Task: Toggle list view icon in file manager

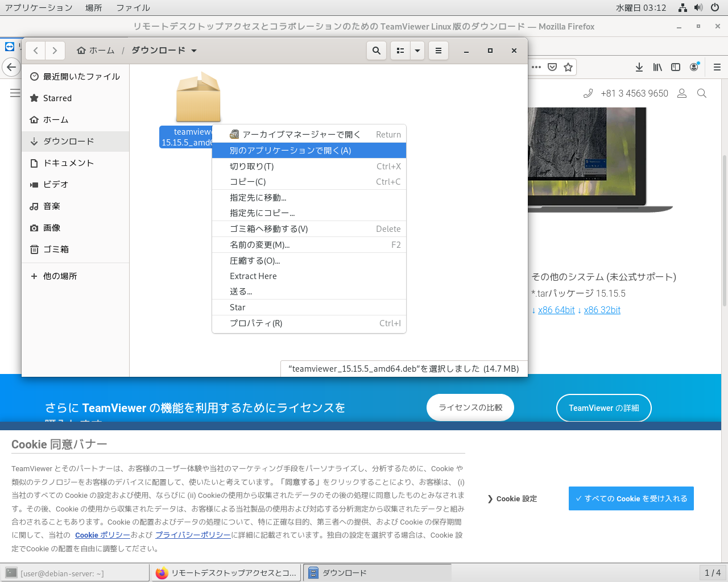Action: click(400, 51)
